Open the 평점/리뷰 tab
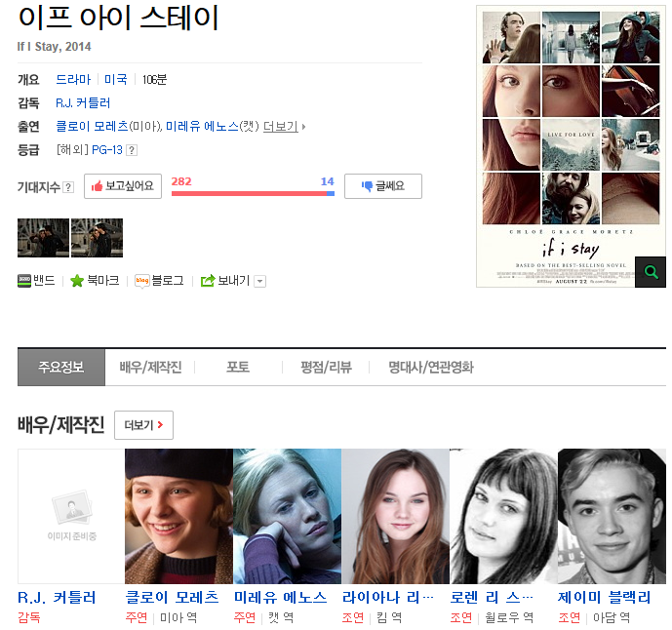 point(326,368)
